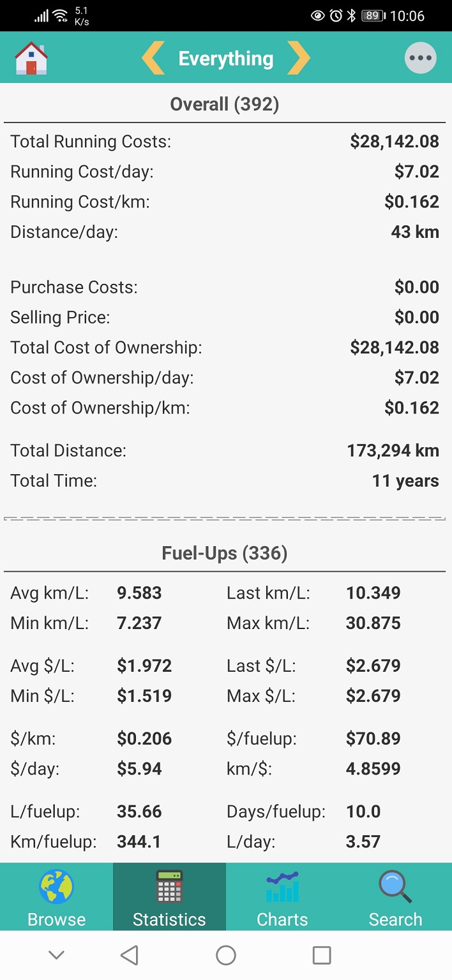The height and width of the screenshot is (980, 452).
Task: Go to next vehicle with right arrow
Action: coord(298,58)
